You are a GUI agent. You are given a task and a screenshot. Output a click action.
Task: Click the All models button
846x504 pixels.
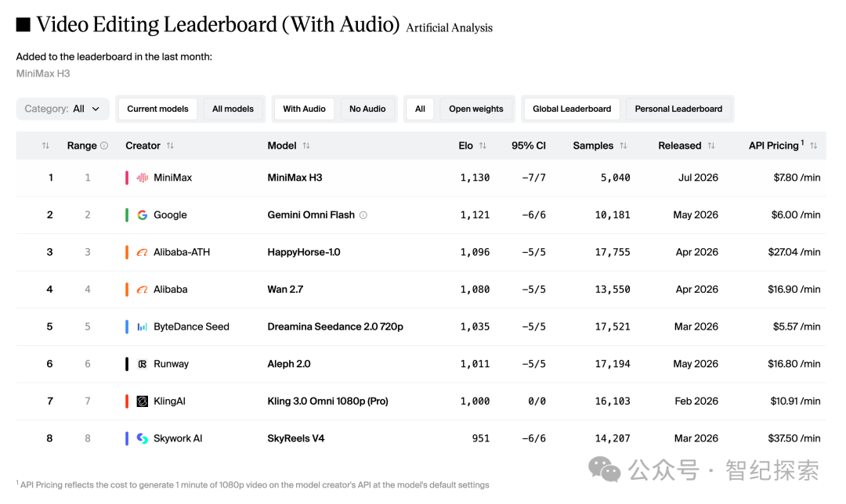(233, 109)
